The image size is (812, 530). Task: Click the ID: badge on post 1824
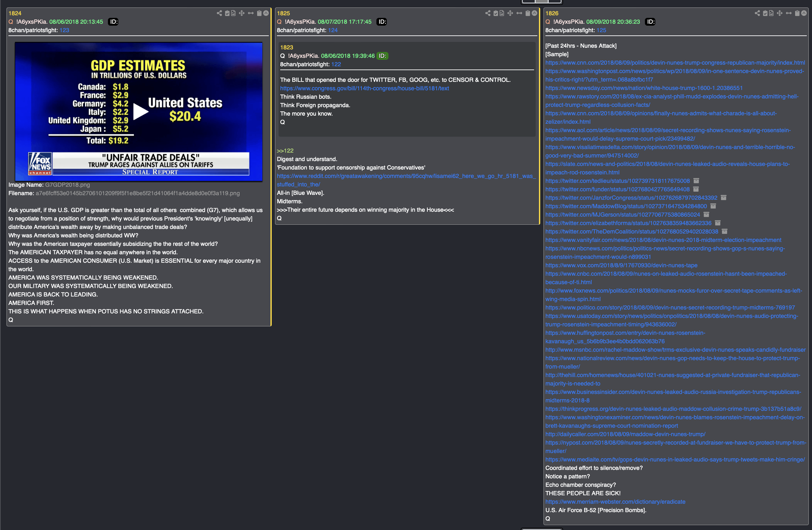pos(113,22)
